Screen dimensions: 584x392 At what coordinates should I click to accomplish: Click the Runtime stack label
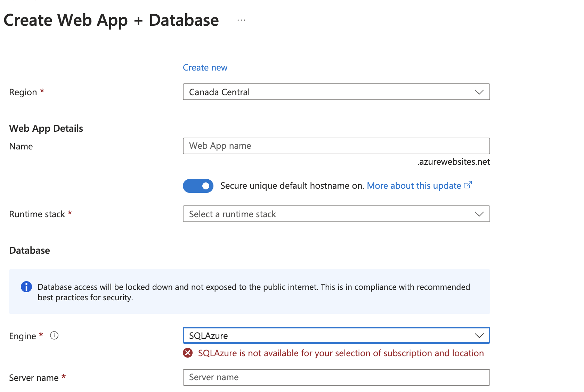37,214
